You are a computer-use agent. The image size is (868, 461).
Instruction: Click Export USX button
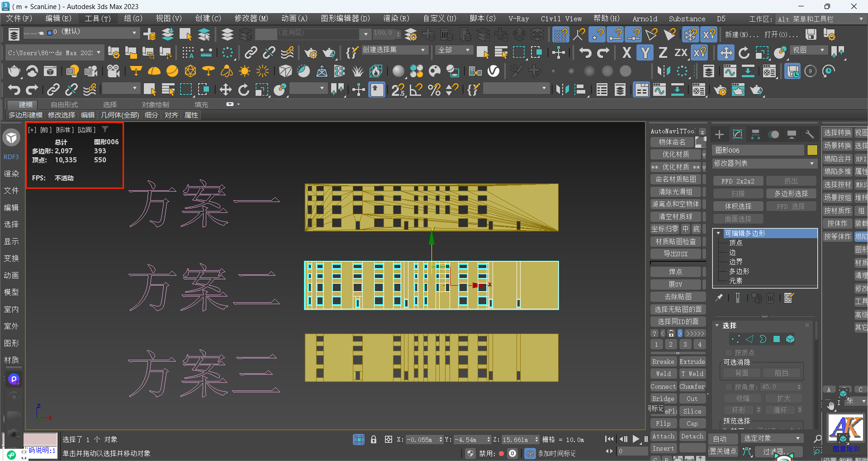[676, 254]
